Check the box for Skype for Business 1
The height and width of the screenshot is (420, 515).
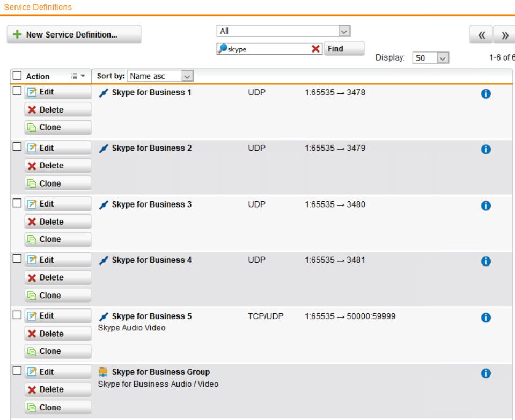tap(17, 91)
